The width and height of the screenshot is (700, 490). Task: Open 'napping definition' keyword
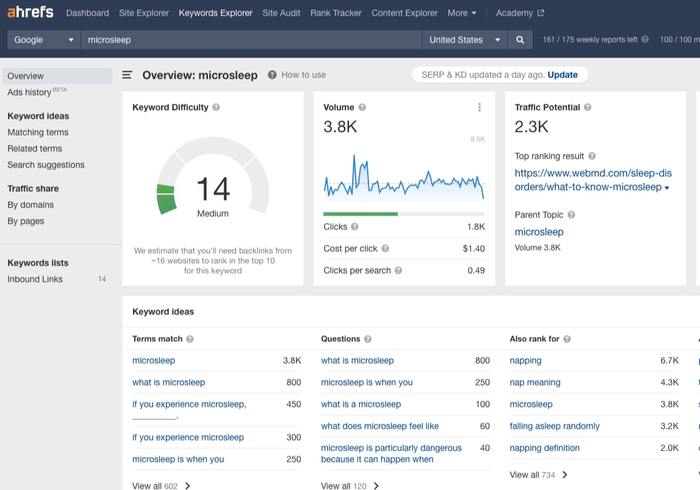tap(545, 448)
